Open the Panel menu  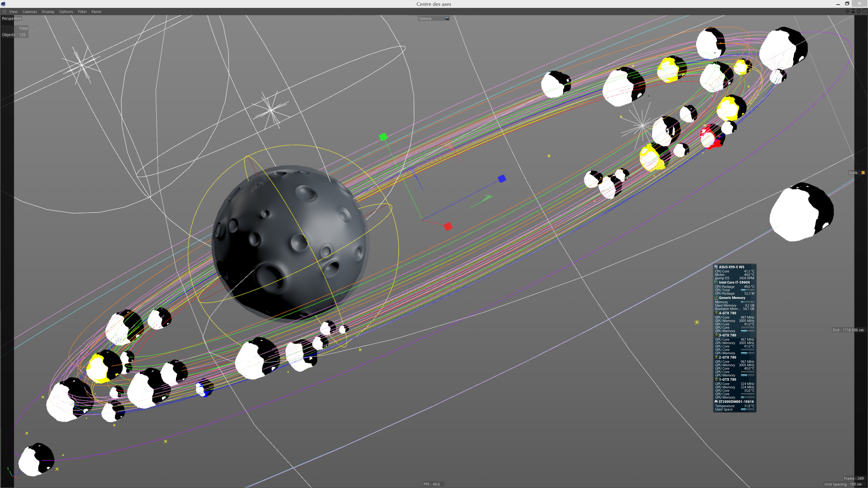tap(96, 12)
